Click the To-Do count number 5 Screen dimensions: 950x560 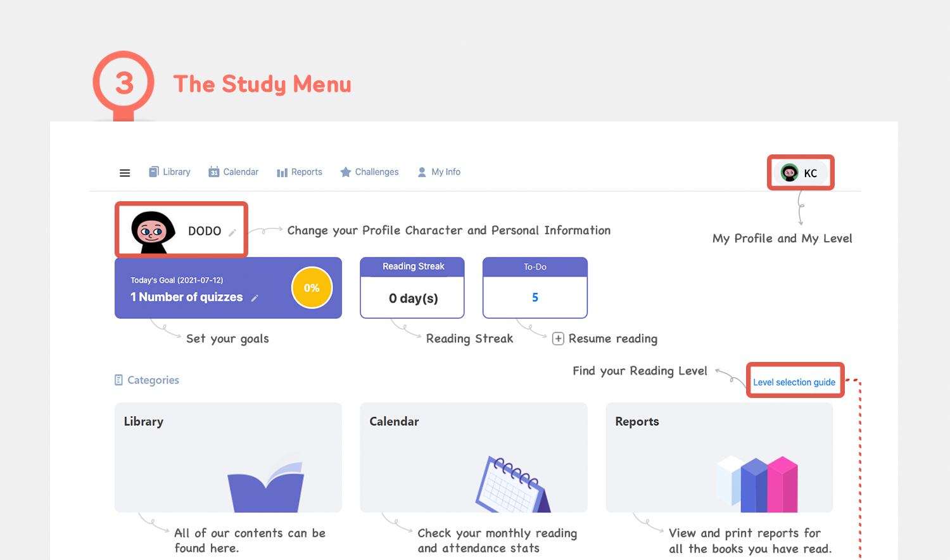(535, 297)
